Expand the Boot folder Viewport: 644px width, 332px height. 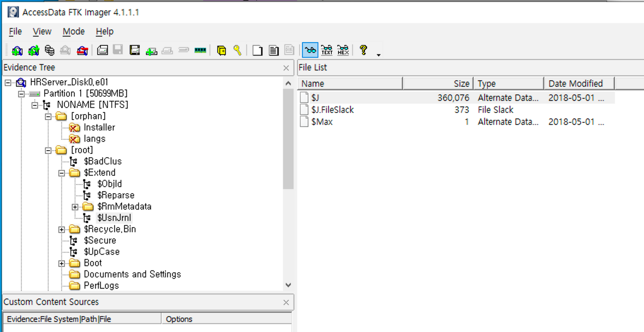(61, 263)
